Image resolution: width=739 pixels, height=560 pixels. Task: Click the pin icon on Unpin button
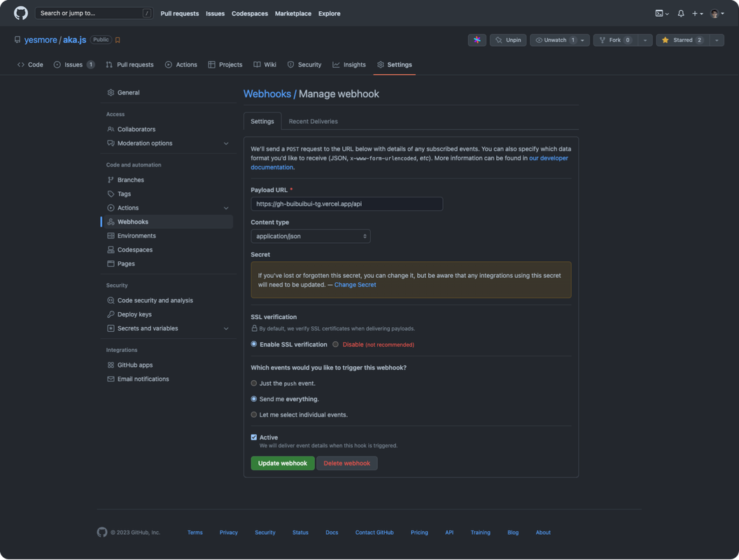coord(499,40)
